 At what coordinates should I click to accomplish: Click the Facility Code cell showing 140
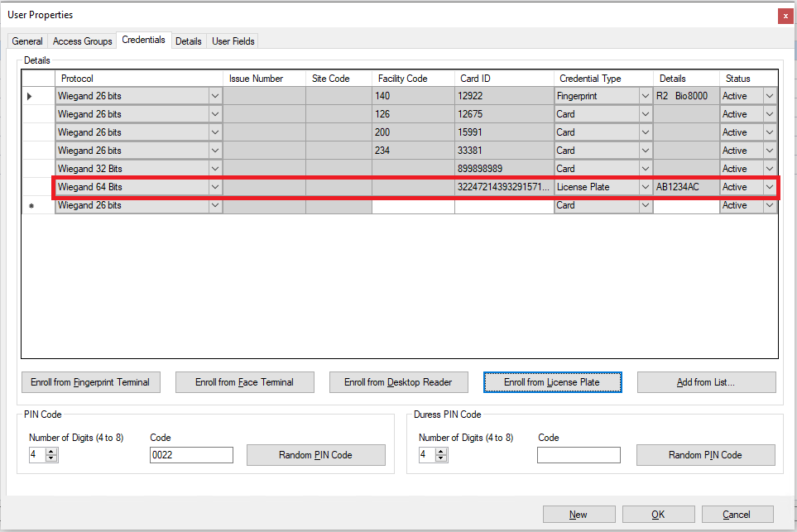pyautogui.click(x=413, y=96)
